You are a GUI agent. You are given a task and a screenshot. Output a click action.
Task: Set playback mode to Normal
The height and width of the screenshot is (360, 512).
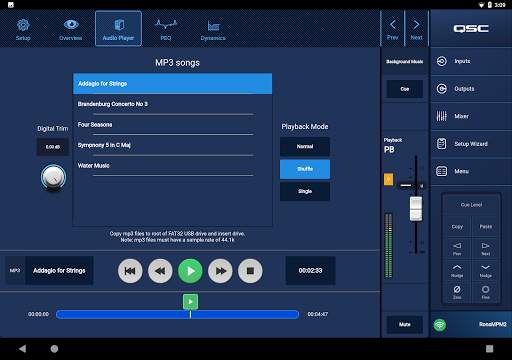305,147
